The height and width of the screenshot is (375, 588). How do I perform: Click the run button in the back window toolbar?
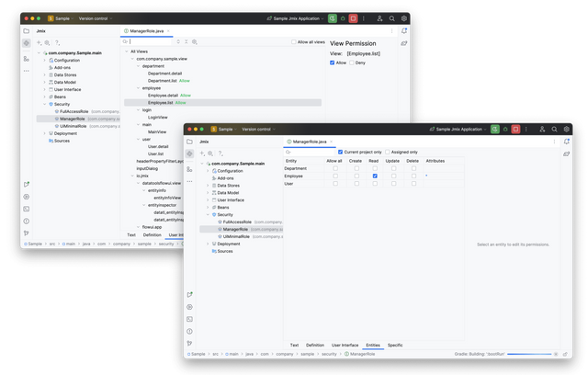(x=333, y=18)
